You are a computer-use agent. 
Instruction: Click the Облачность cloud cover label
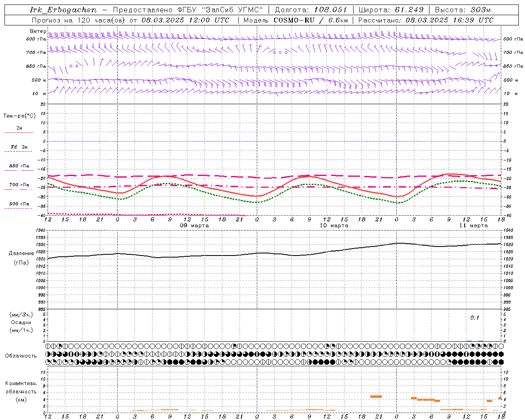click(21, 356)
